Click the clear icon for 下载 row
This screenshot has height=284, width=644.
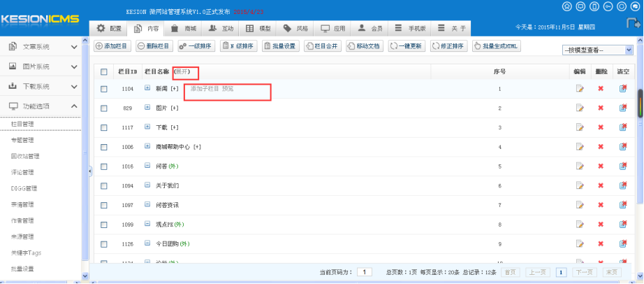622,128
